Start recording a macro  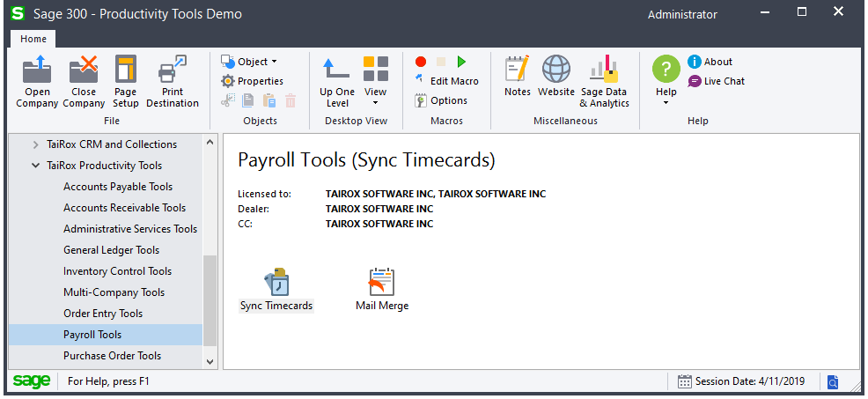click(421, 62)
